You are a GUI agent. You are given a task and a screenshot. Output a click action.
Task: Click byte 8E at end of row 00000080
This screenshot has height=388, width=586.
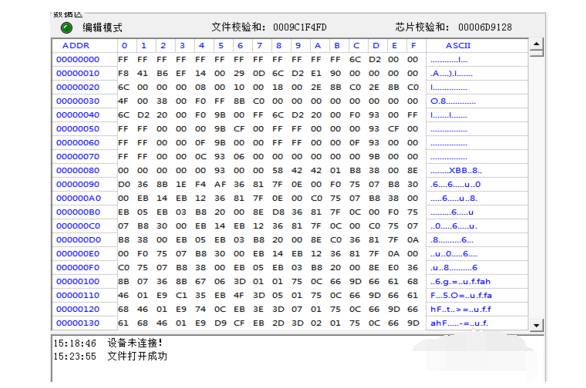pyautogui.click(x=413, y=170)
